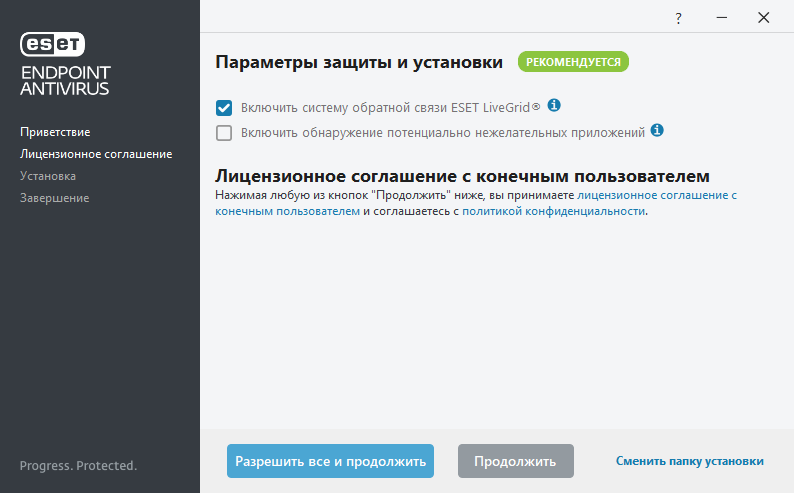
Task: Disable the ESET LiveGrid feedback system checkbox
Action: pos(224,107)
